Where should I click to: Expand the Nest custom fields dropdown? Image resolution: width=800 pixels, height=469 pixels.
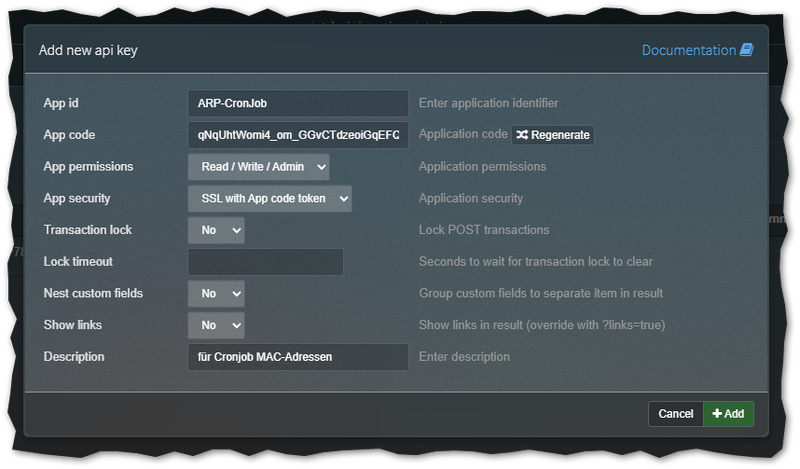pyautogui.click(x=216, y=294)
